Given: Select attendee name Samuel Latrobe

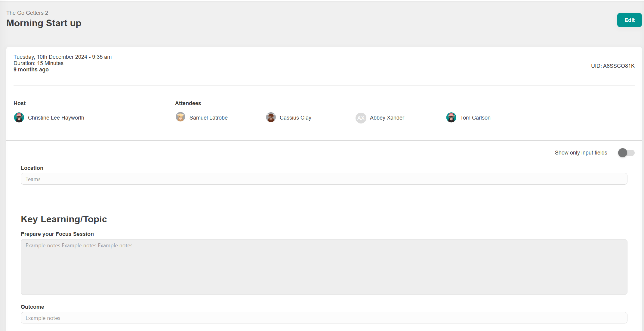Looking at the screenshot, I should (x=208, y=118).
